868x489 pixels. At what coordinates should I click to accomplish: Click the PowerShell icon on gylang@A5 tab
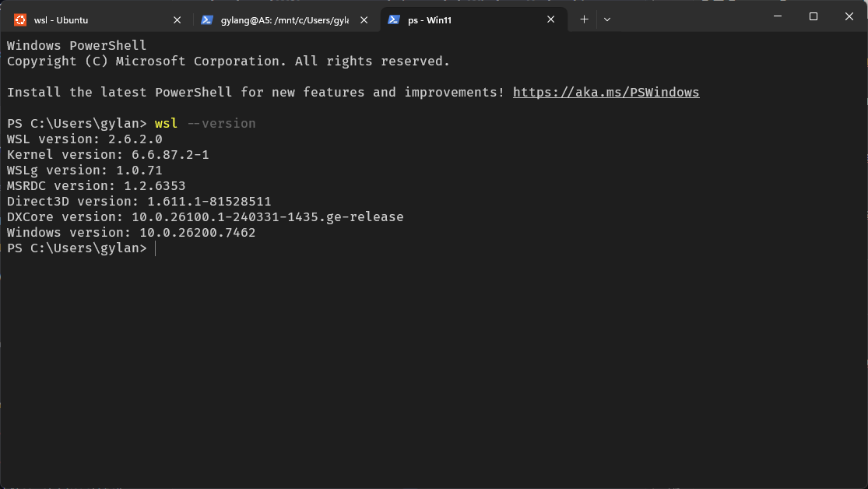click(x=207, y=20)
